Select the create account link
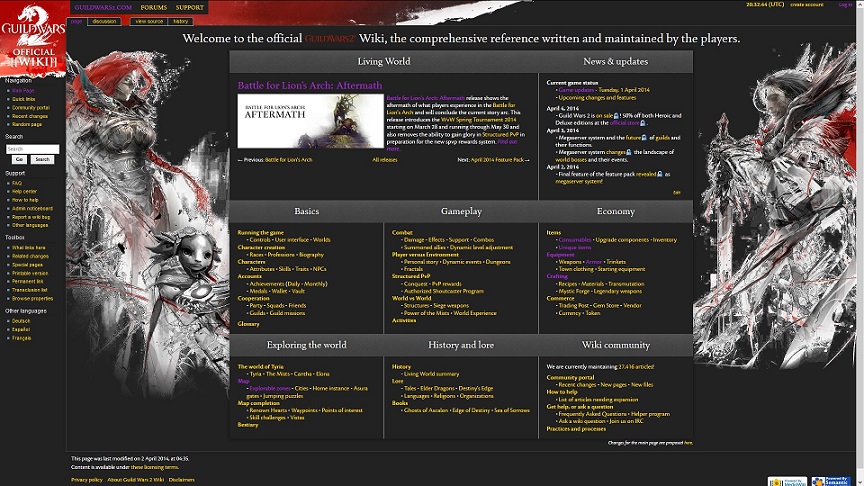Viewport: 864px width, 486px height. pos(807,4)
